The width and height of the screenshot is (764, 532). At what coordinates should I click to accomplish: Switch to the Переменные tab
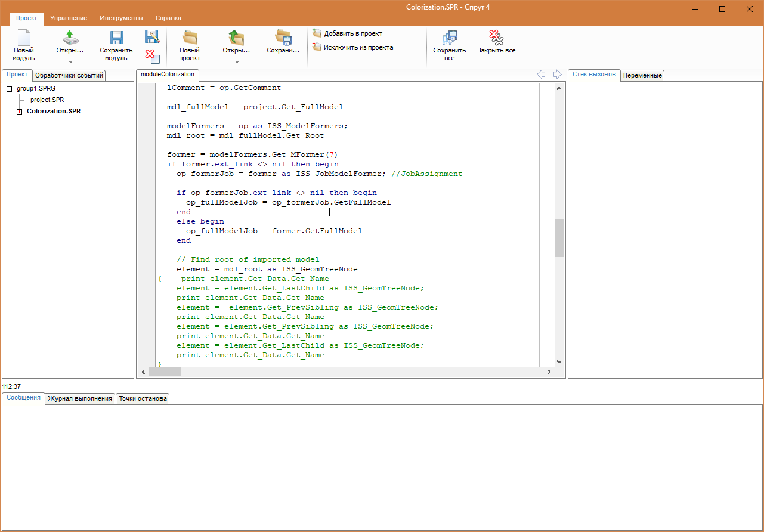pyautogui.click(x=642, y=75)
